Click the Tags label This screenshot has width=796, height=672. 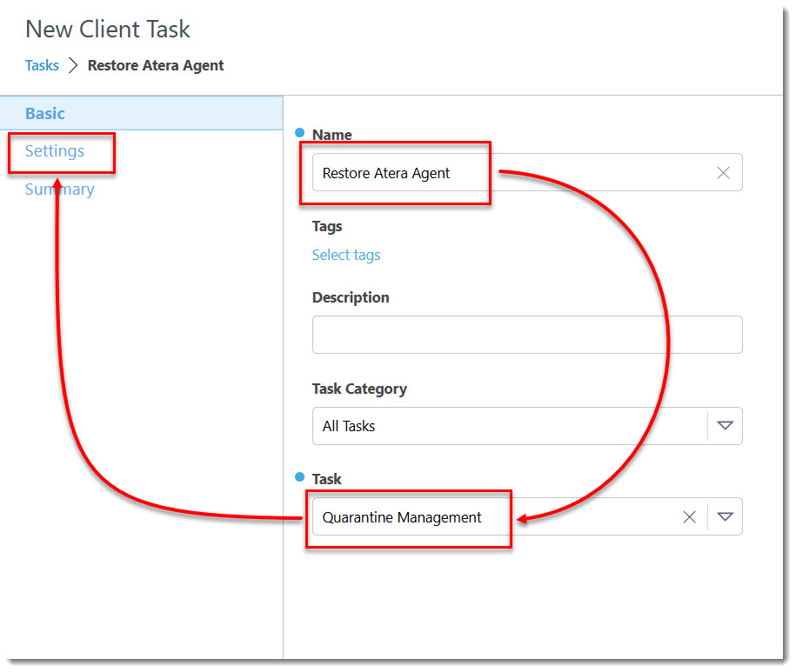[327, 226]
